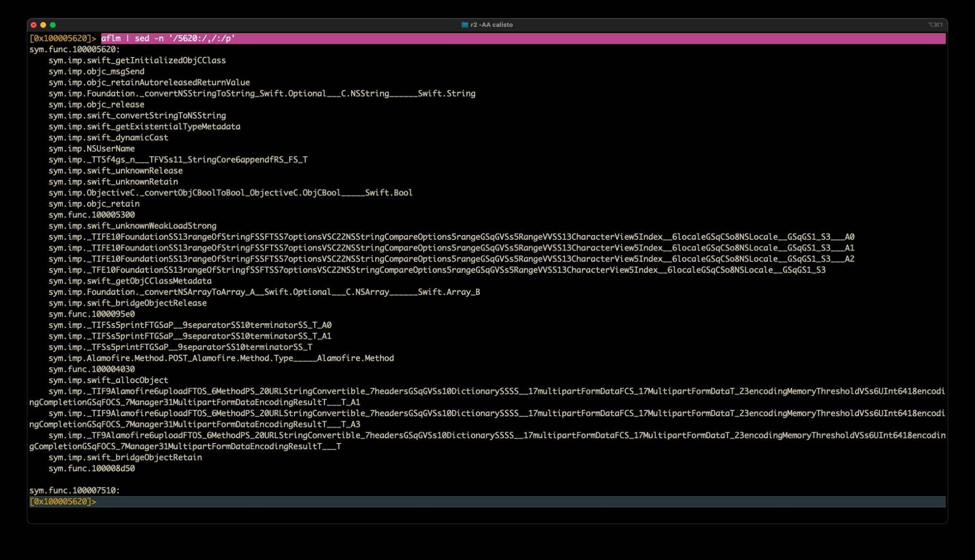
Task: Click the Alamofire.Method.POST import line
Action: pyautogui.click(x=220, y=358)
